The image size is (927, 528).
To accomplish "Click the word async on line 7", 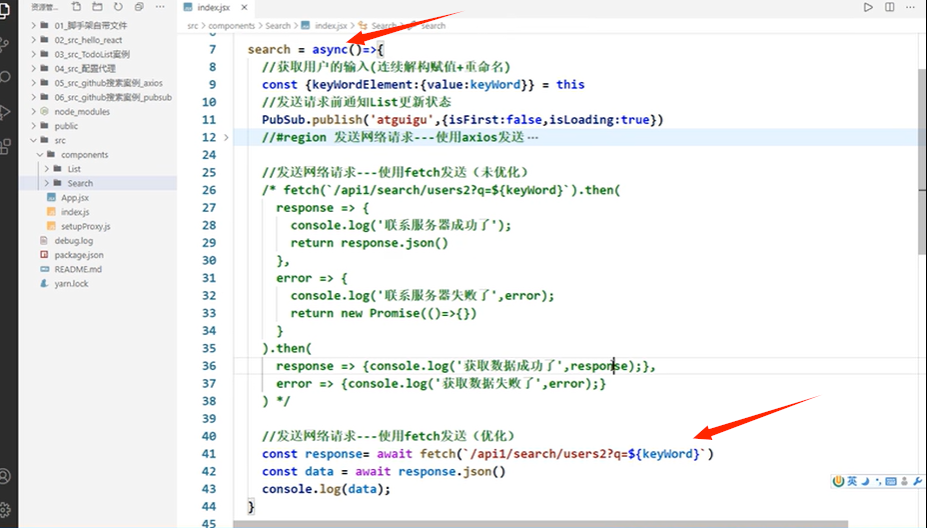I will [330, 49].
